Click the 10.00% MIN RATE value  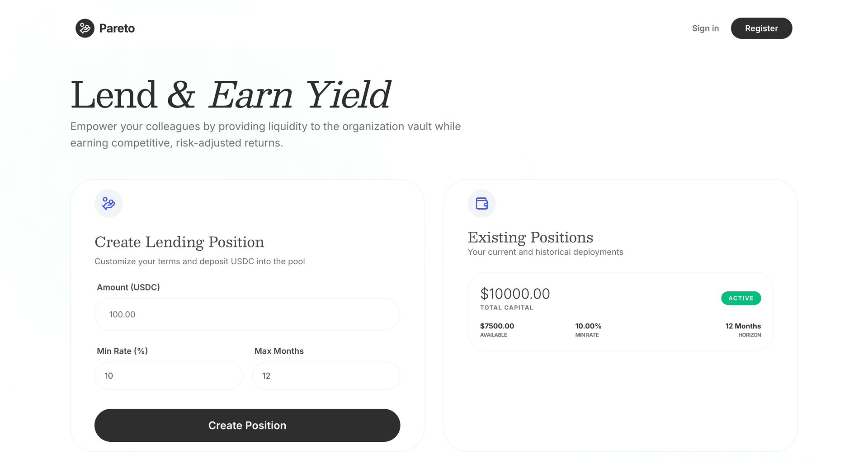point(588,326)
